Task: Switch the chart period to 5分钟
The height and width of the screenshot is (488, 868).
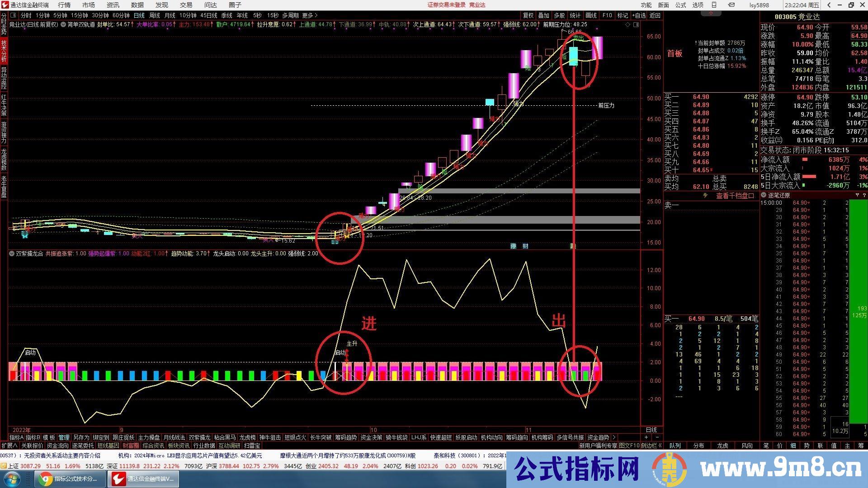Action: click(60, 15)
